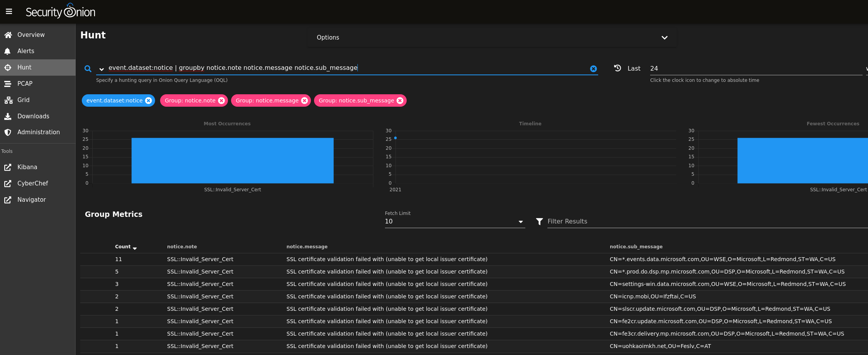Click CN=settings-win.data.microsoft.com sub_message cell

coord(728,284)
